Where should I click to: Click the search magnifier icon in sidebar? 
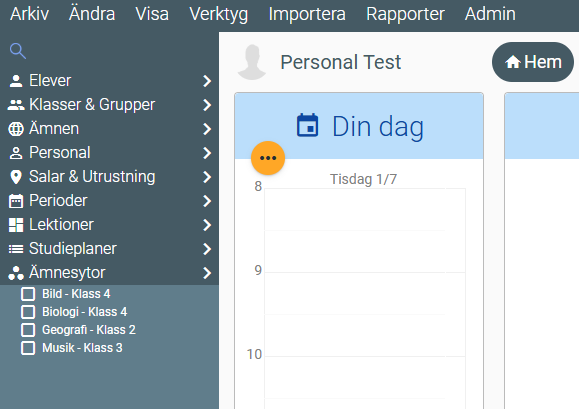(18, 51)
